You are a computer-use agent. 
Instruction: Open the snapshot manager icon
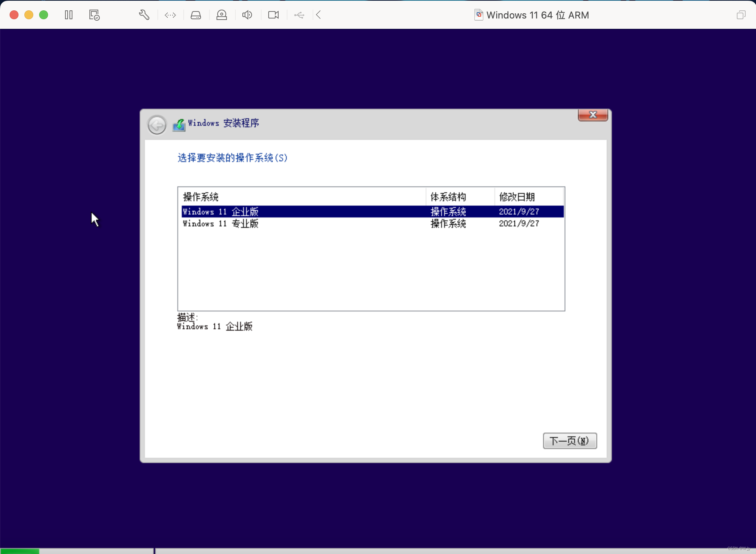coord(94,15)
